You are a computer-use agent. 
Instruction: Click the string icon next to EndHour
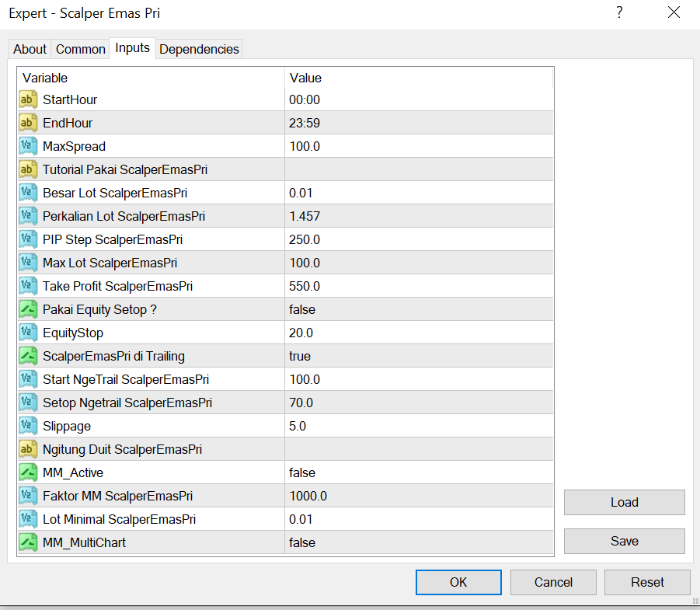(x=28, y=123)
